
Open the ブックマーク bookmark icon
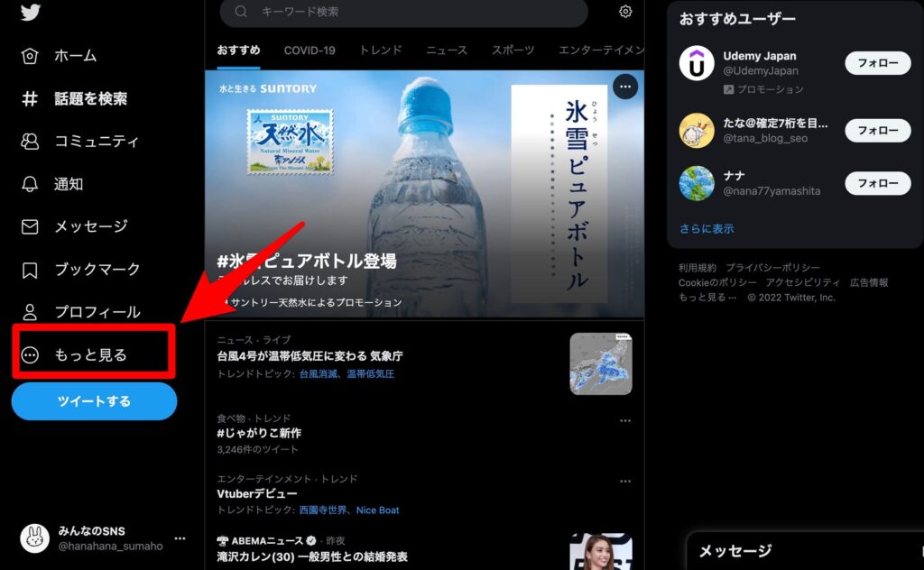30,270
